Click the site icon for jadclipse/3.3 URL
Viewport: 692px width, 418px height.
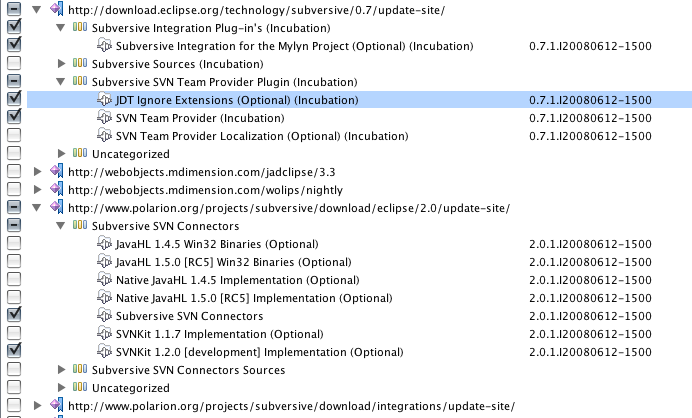tap(56, 171)
